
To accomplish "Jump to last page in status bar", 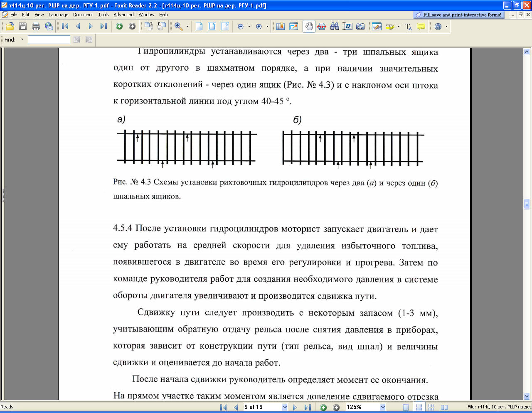I will point(308,407).
